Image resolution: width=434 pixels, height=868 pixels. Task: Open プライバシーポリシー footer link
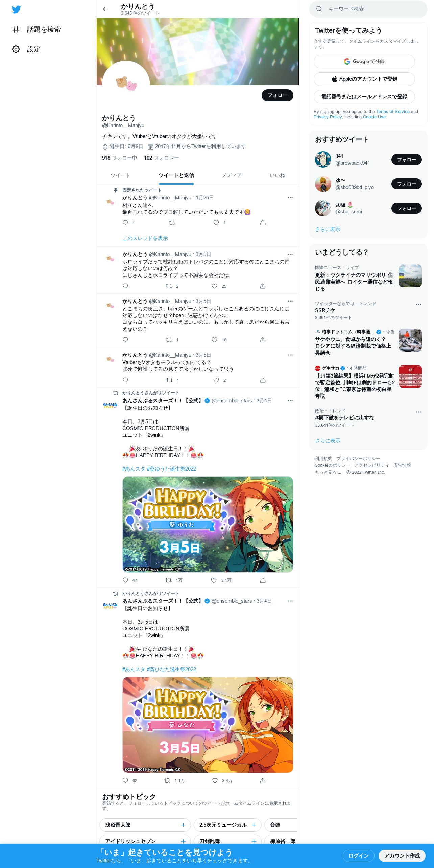358,459
